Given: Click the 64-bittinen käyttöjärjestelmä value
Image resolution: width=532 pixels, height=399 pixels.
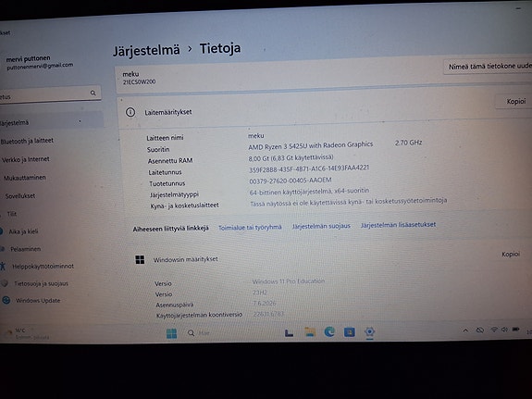Looking at the screenshot, I should tap(309, 192).
